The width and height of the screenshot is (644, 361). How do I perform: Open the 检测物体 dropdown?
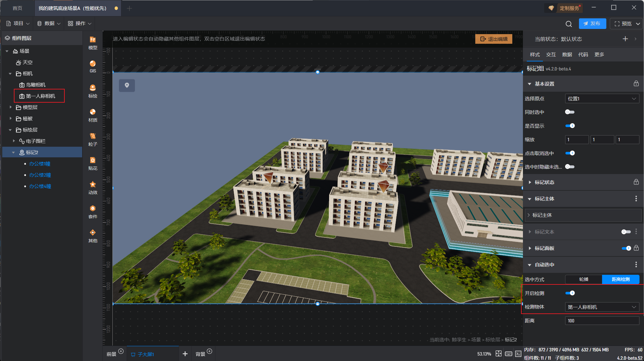point(602,307)
